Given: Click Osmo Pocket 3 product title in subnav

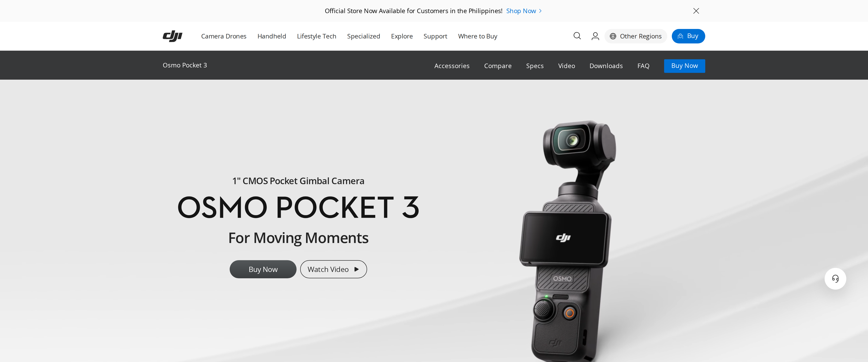Looking at the screenshot, I should (185, 65).
